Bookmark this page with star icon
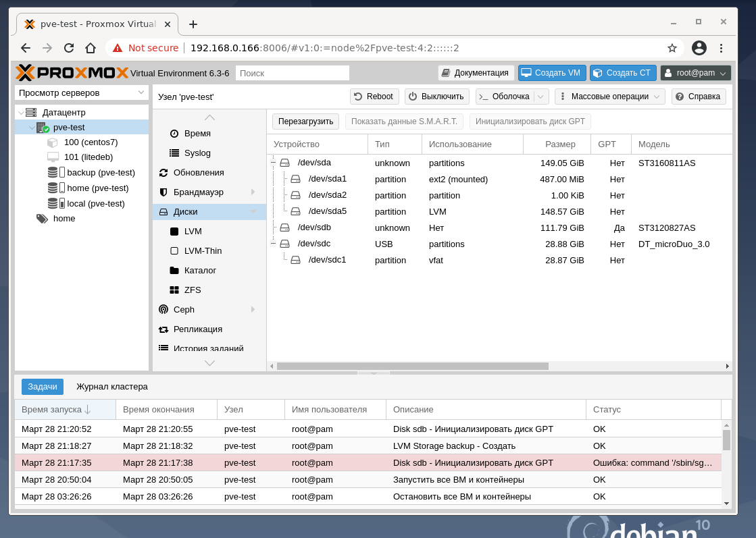 coord(672,48)
